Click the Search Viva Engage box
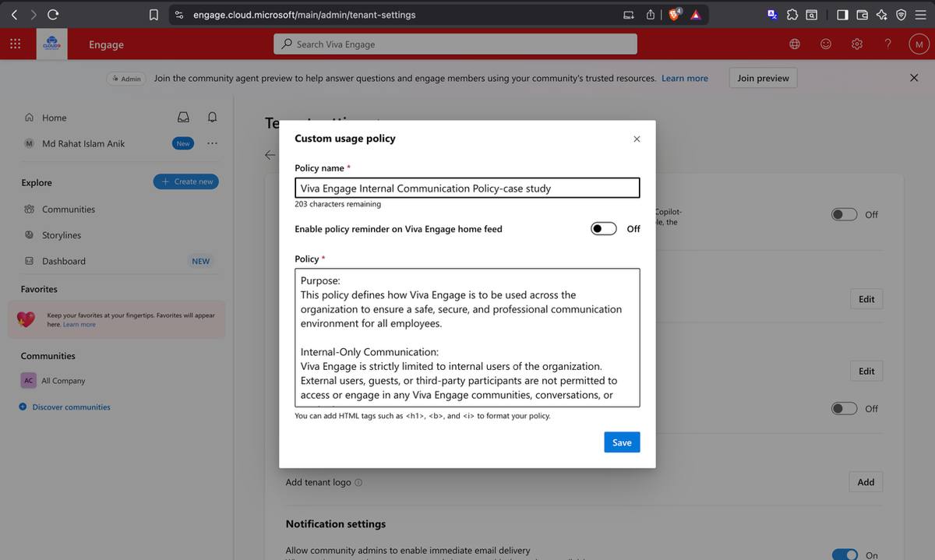This screenshot has width=935, height=560. click(455, 44)
